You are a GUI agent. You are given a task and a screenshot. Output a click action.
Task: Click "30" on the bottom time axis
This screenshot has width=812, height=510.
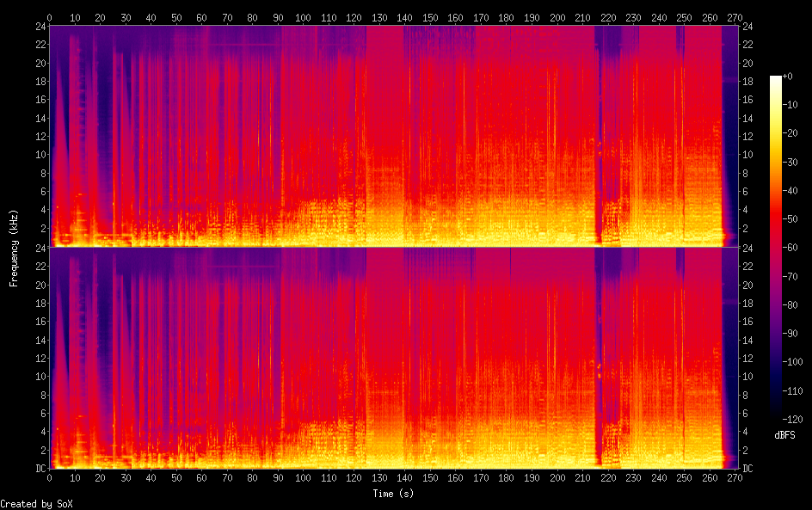[126, 478]
